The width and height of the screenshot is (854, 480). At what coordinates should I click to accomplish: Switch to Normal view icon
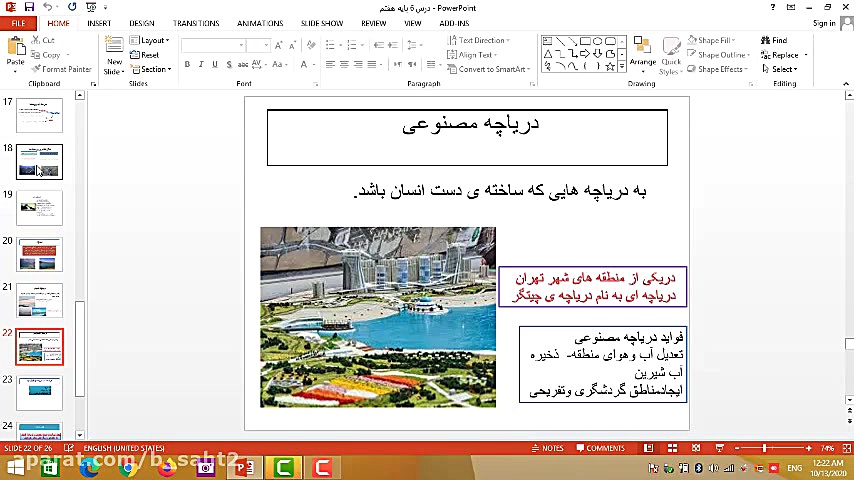pos(648,448)
